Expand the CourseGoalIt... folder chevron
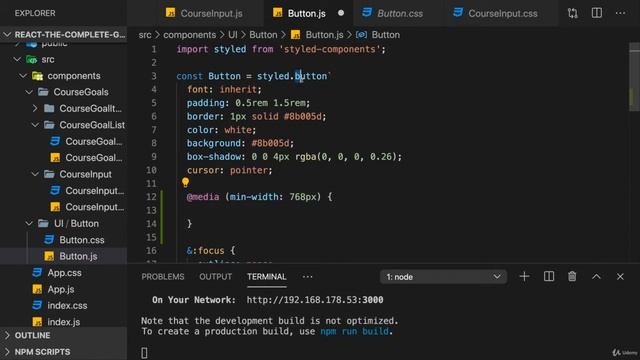 35,109
